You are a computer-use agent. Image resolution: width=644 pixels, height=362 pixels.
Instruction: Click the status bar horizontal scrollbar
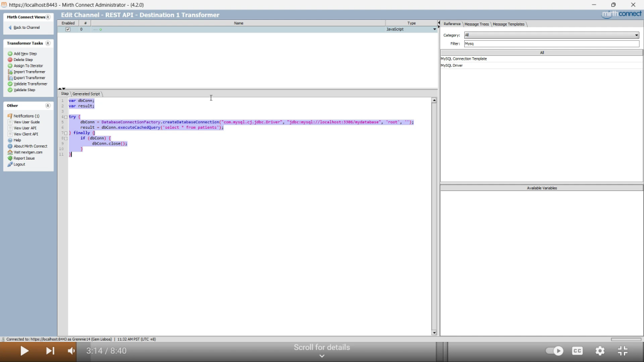[x=626, y=339]
